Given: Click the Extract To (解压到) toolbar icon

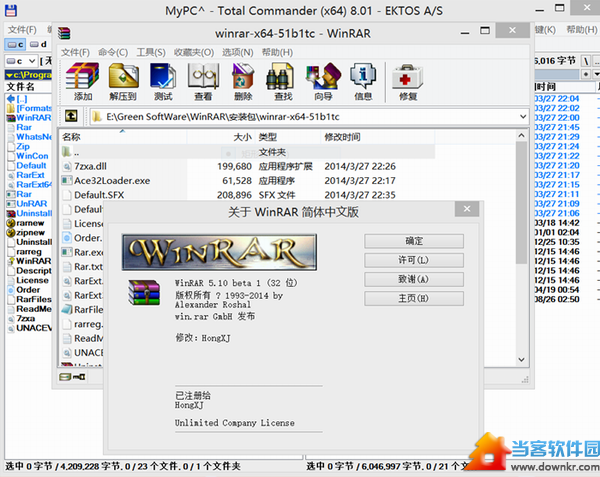Looking at the screenshot, I should pos(123,81).
